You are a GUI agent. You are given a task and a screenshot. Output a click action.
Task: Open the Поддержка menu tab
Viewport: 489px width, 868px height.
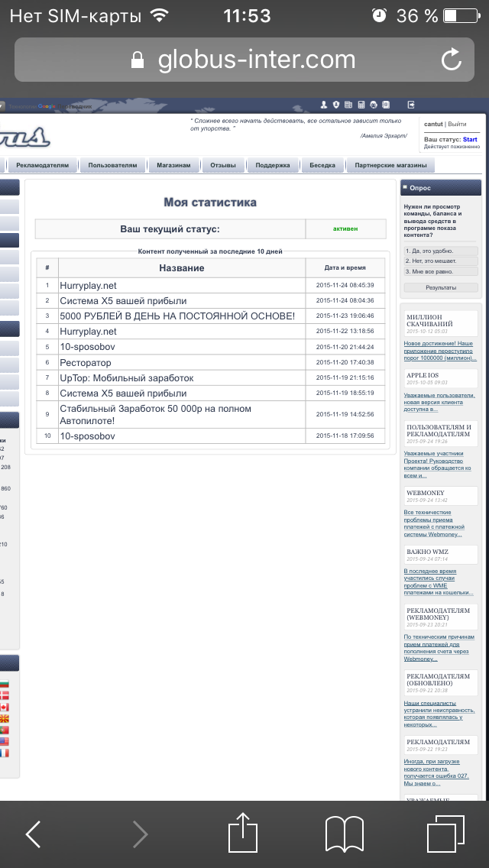273,165
